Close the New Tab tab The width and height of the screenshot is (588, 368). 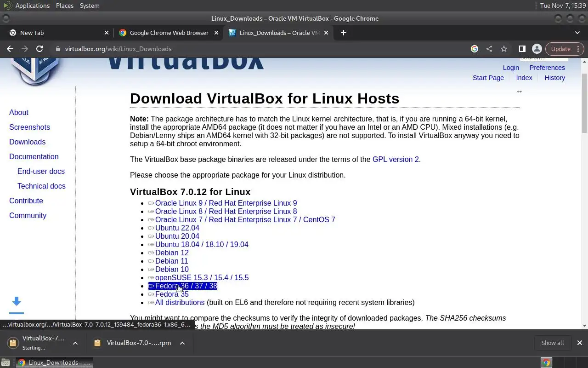pos(107,33)
